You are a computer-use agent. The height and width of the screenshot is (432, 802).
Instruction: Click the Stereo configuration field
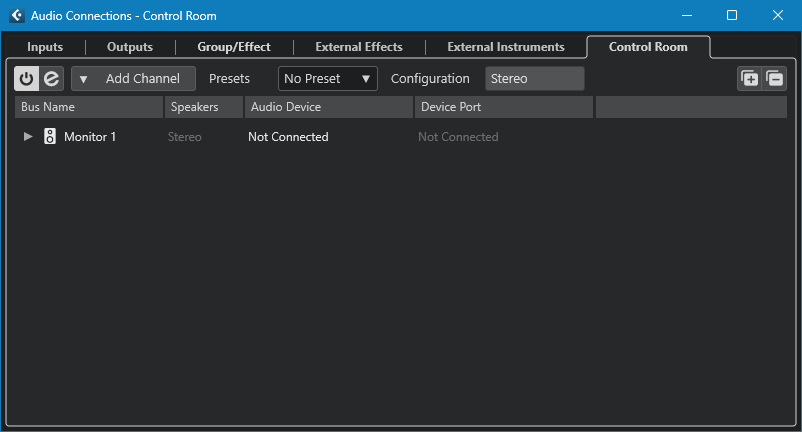click(x=534, y=79)
